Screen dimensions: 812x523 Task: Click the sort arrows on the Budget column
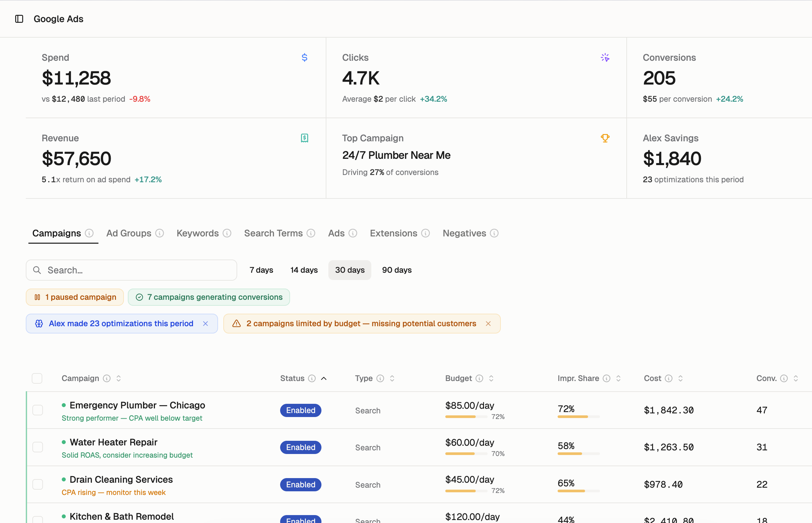point(491,378)
